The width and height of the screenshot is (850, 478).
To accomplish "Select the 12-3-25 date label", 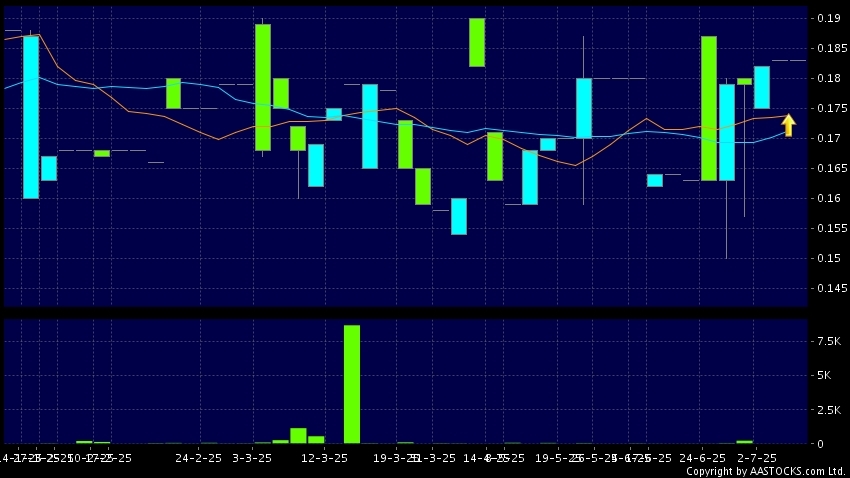I will [x=324, y=458].
